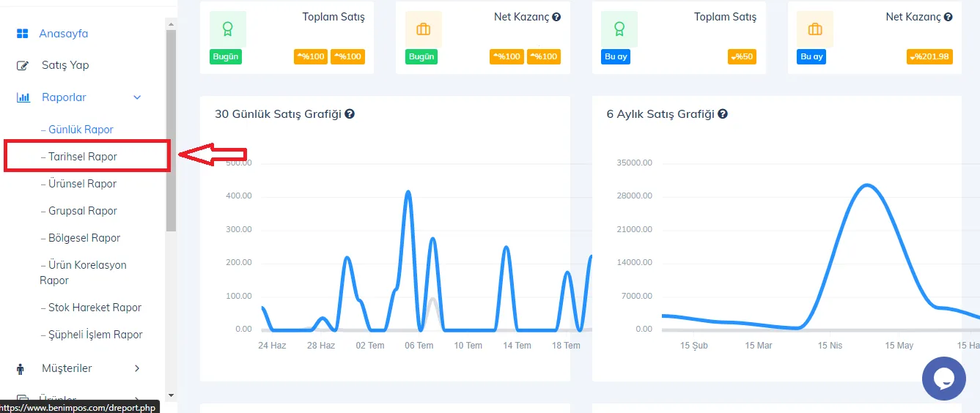Click Bu ay badge under Net Kazanç
The height and width of the screenshot is (413, 980).
[811, 56]
